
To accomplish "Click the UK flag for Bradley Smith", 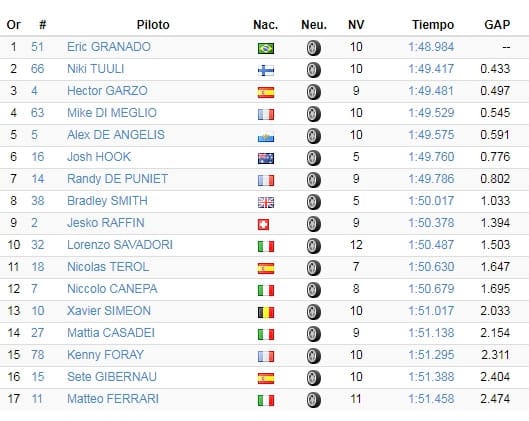I will point(266,202).
